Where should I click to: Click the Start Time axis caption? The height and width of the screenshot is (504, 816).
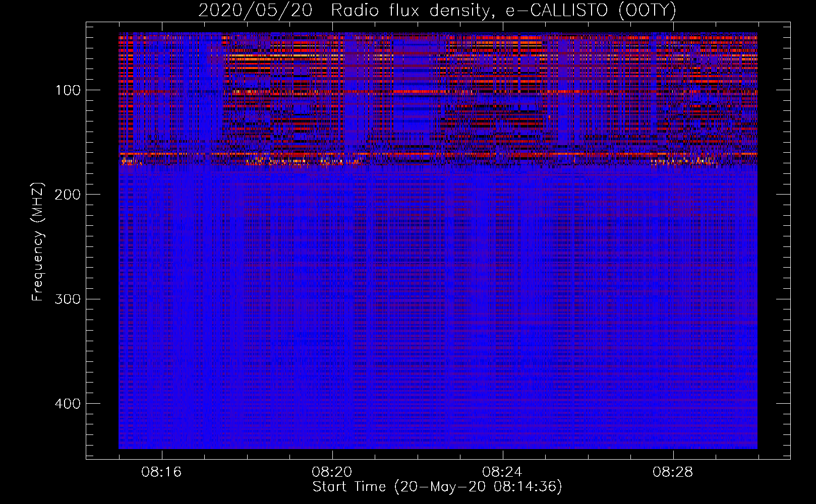pos(437,487)
